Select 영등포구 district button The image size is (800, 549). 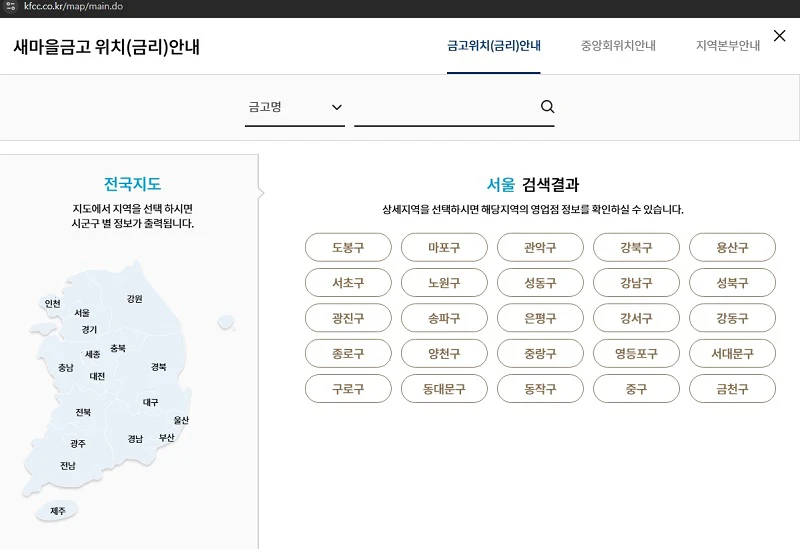pos(636,353)
